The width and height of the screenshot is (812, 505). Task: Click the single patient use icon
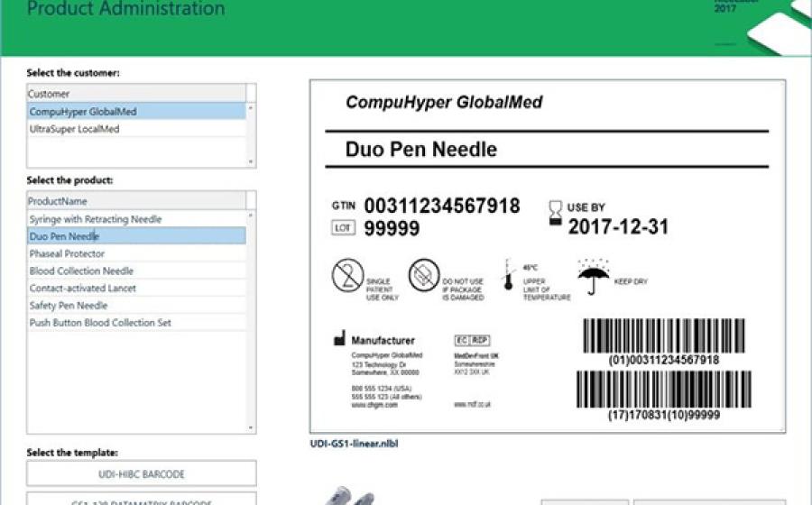coord(347,275)
